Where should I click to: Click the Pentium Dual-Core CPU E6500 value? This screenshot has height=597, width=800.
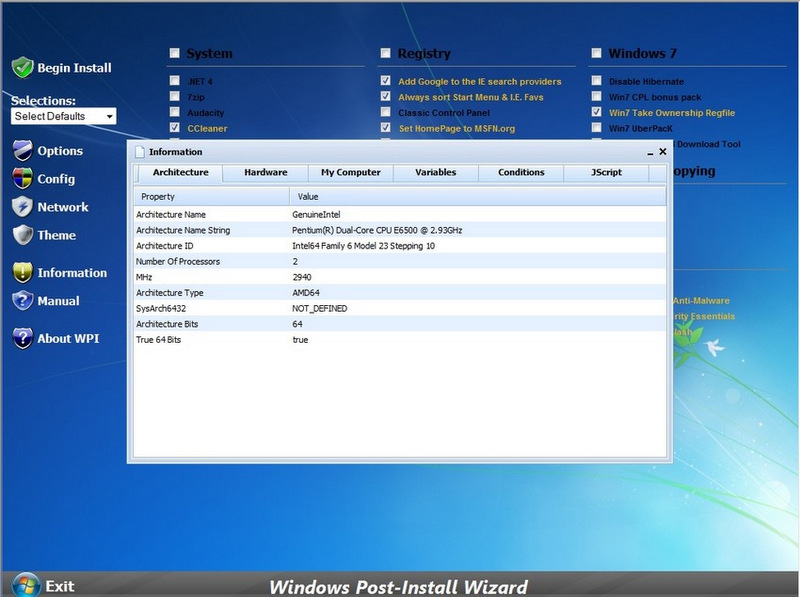click(x=377, y=230)
